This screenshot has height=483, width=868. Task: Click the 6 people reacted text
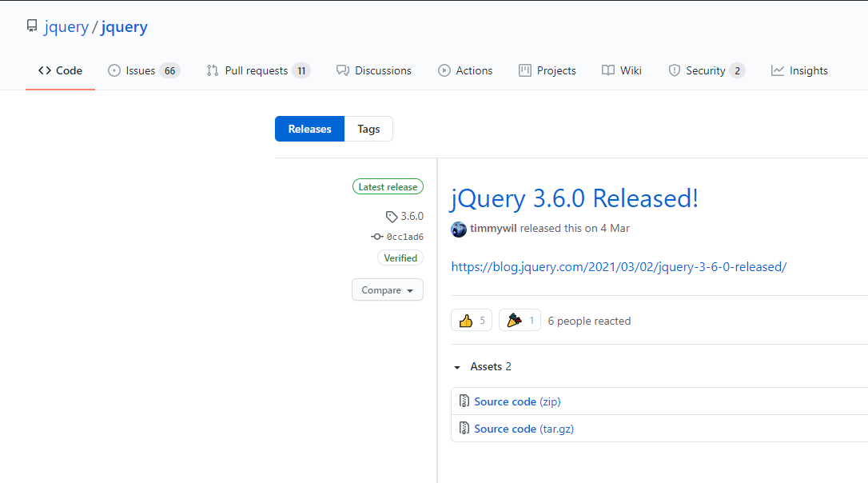pyautogui.click(x=589, y=321)
